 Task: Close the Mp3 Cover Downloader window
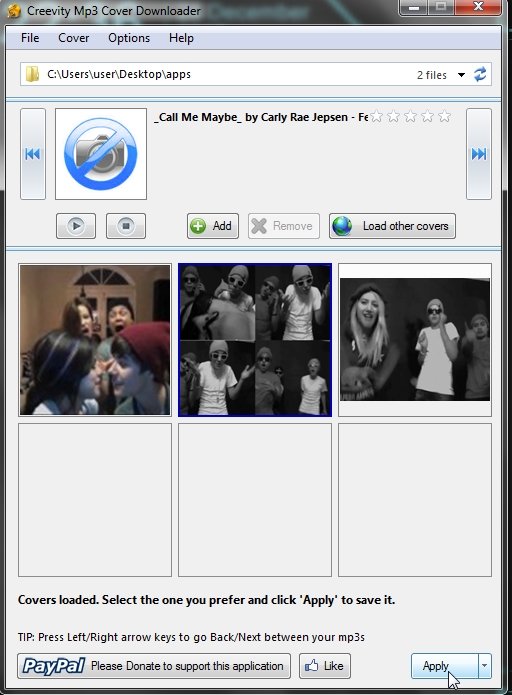pos(478,7)
